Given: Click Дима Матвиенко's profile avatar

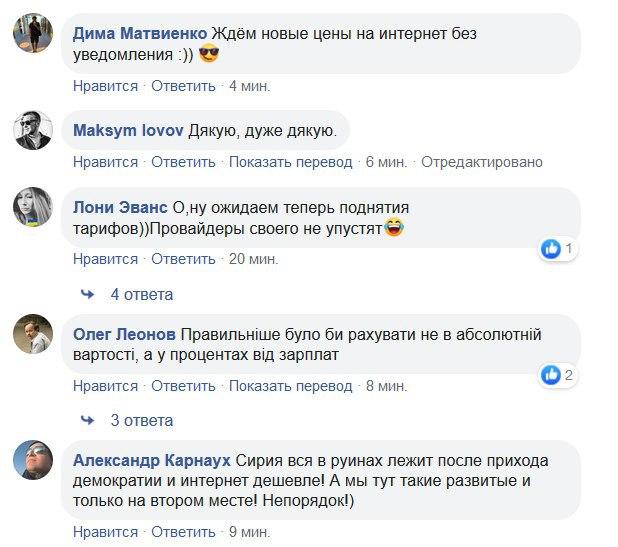Looking at the screenshot, I should [x=32, y=35].
